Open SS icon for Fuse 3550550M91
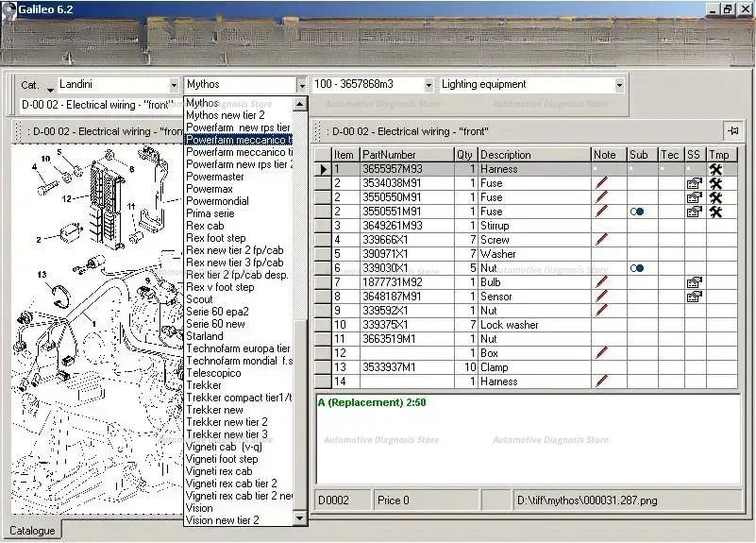Viewport: 756px width, 543px height. (x=695, y=197)
